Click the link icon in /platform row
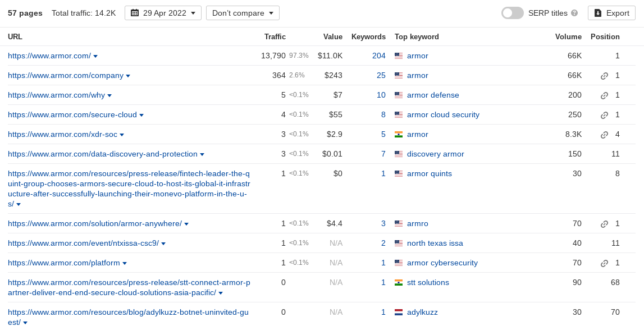Screen dimensions: 644x326 604,264
